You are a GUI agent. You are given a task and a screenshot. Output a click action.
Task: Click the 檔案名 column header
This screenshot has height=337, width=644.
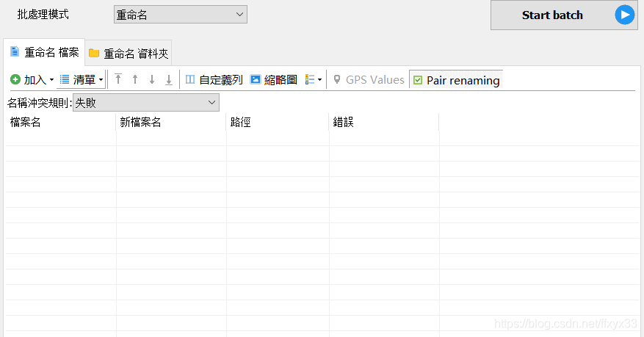click(x=61, y=122)
